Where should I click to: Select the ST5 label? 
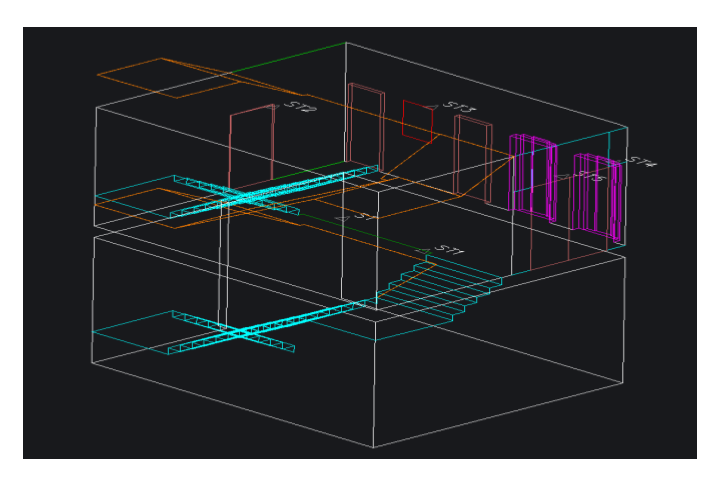click(590, 176)
